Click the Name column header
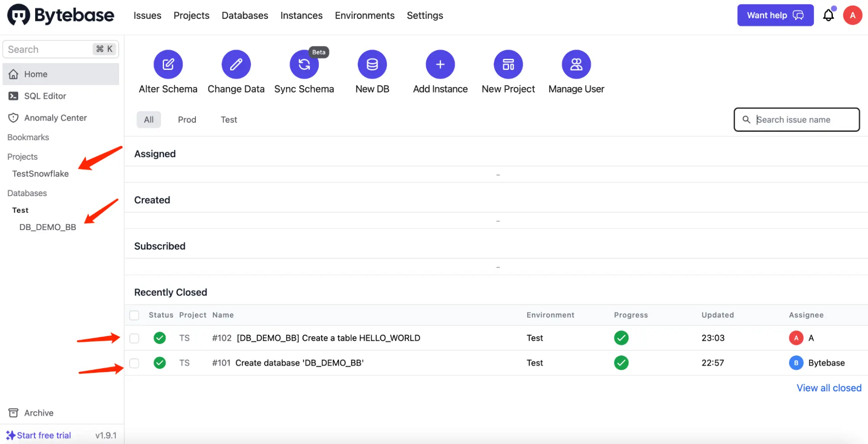This screenshot has width=868, height=444. pyautogui.click(x=223, y=315)
